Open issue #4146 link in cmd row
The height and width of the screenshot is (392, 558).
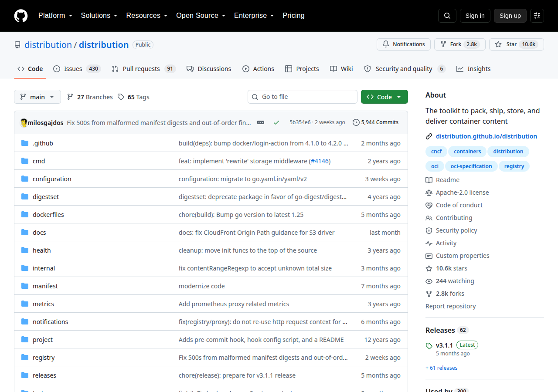point(320,161)
